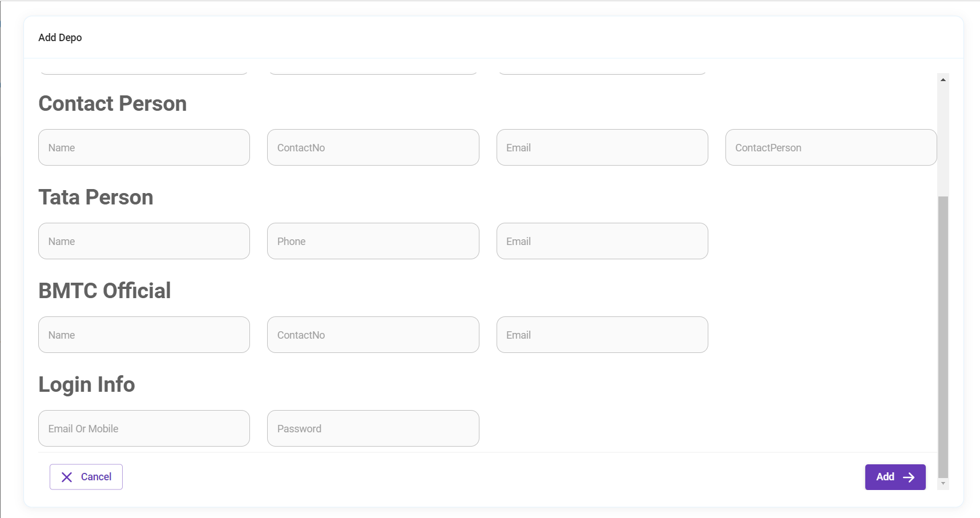Click the scrollbar up arrow
Image resolution: width=980 pixels, height=518 pixels.
943,80
